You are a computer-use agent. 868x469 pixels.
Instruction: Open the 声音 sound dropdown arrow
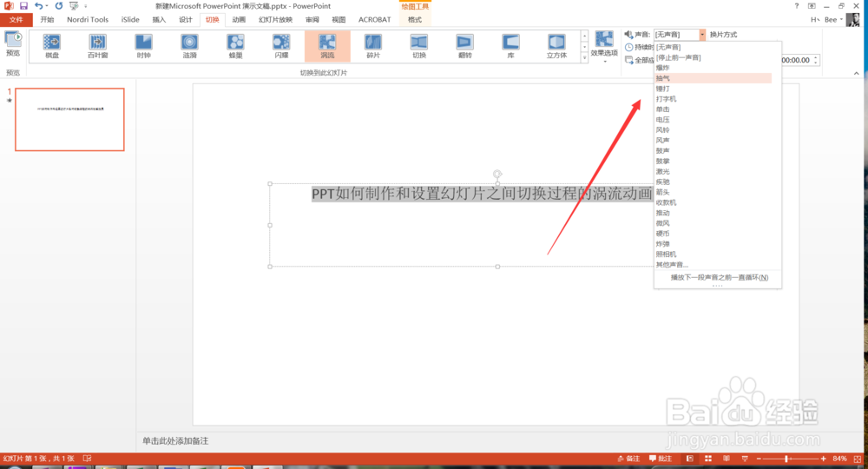pyautogui.click(x=702, y=35)
